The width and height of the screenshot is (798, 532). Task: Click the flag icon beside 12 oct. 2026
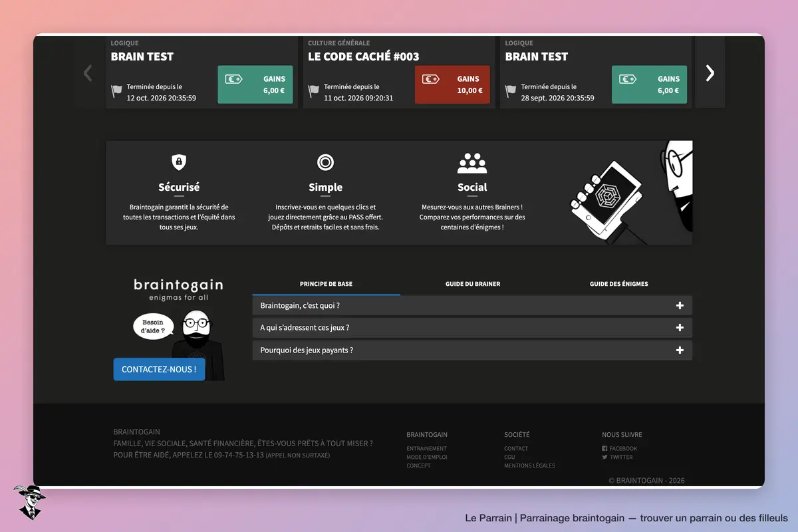(117, 91)
